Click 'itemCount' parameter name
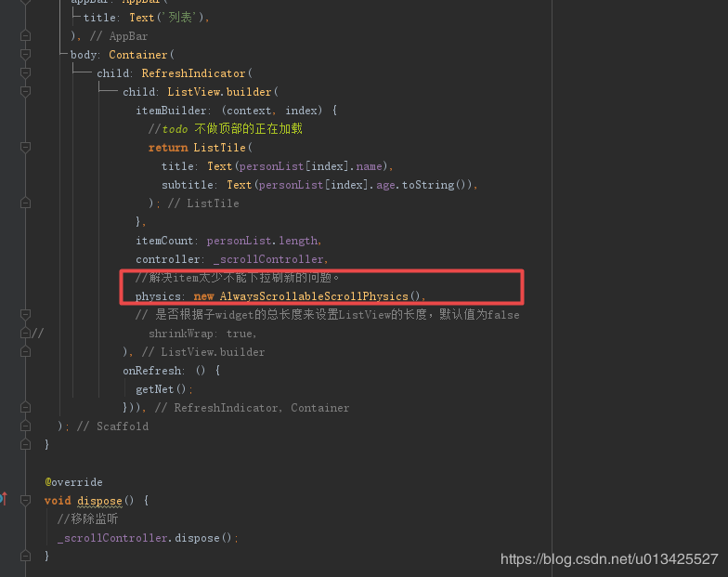Viewport: 728px width, 577px height. pos(164,241)
